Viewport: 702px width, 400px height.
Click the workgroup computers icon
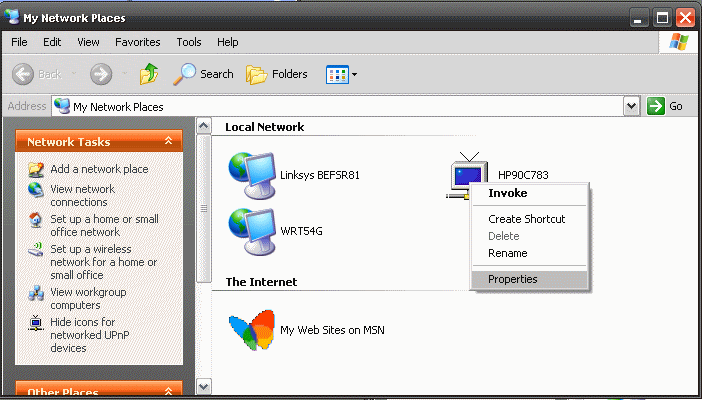(x=36, y=293)
